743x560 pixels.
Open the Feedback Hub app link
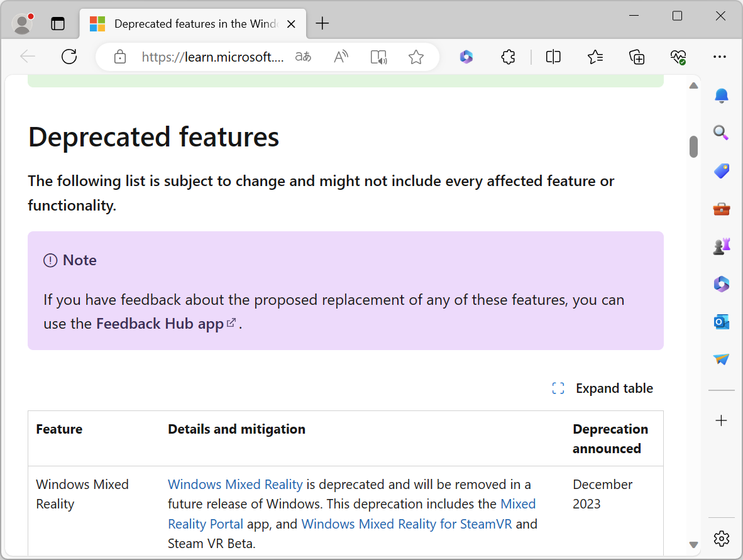pos(160,324)
